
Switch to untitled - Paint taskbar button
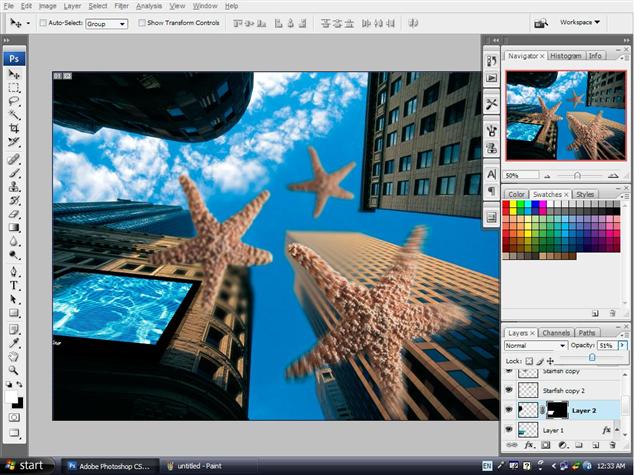[x=196, y=466]
